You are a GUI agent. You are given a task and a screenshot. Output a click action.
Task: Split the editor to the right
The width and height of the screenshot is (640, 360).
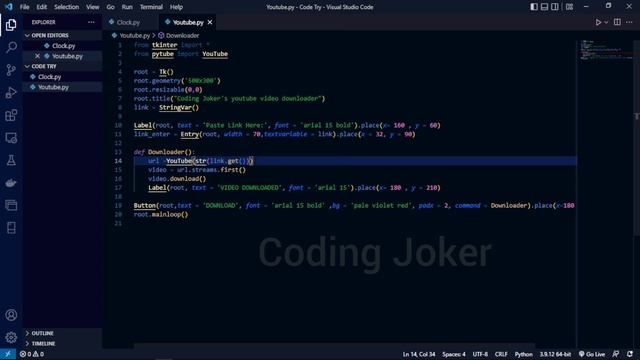coord(617,22)
